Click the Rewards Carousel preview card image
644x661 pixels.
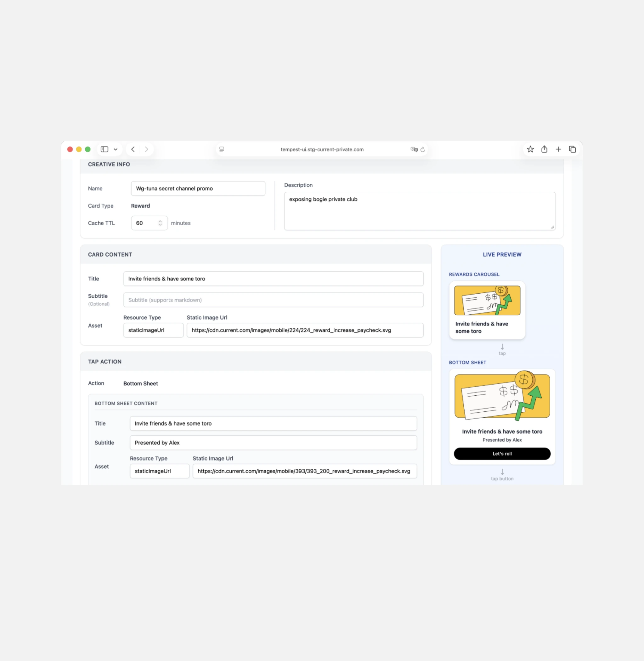487,300
